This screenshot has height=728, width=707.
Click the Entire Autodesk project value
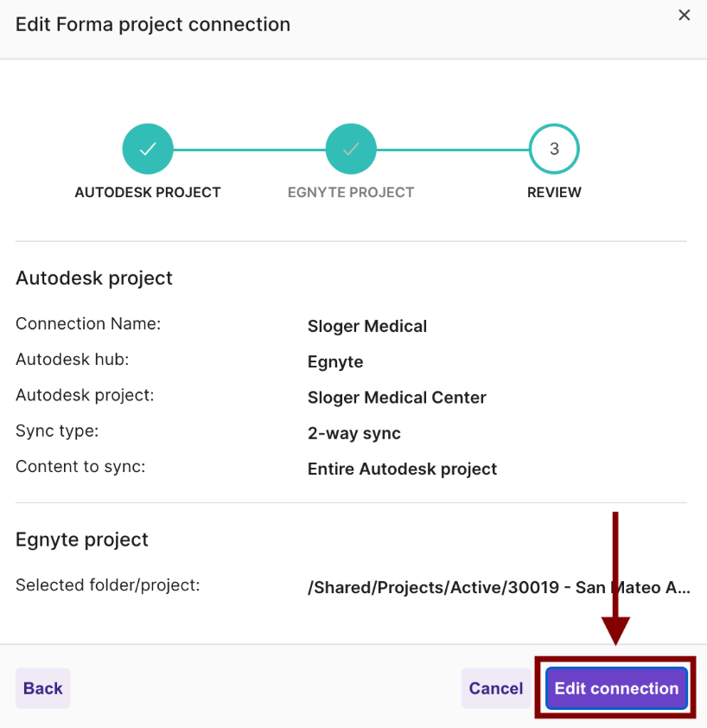click(x=402, y=469)
